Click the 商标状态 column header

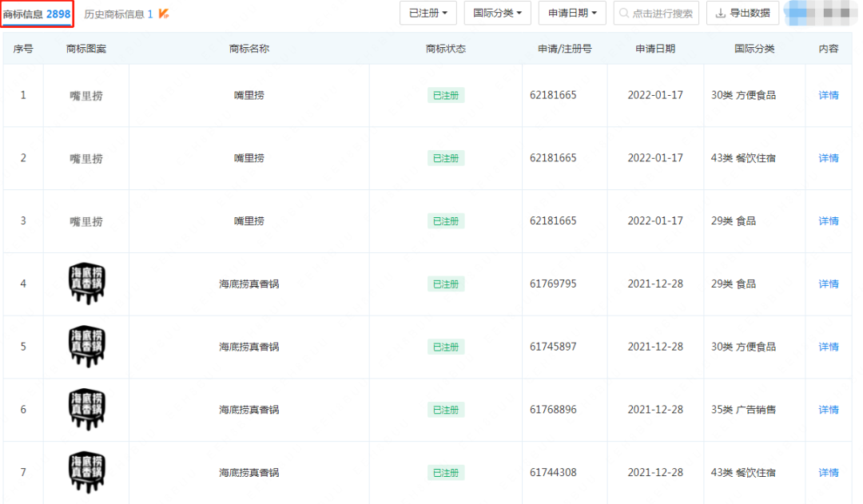tap(446, 49)
